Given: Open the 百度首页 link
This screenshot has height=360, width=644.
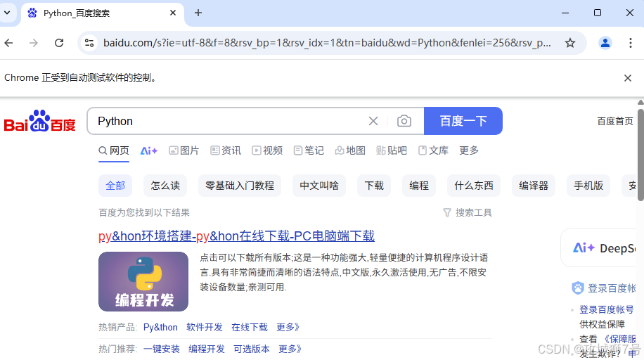Looking at the screenshot, I should [x=615, y=121].
